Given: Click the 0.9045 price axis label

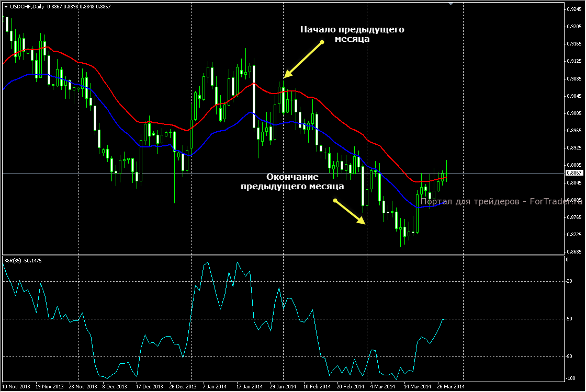Looking at the screenshot, I should (574, 96).
